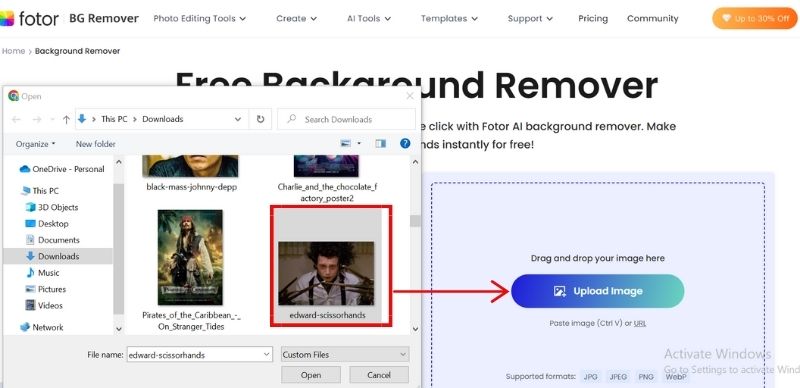Open the Create menu
Screen dimensions: 800x388
[x=296, y=18]
